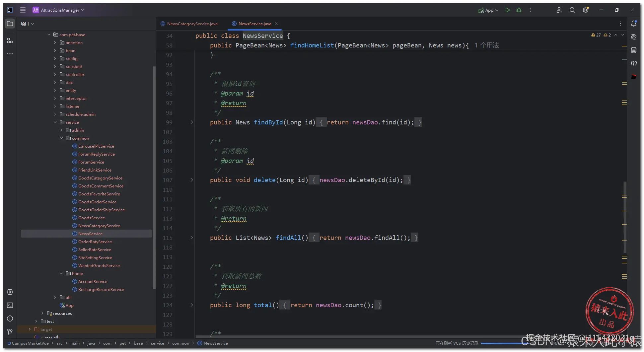Open the main hamburger menu
The width and height of the screenshot is (644, 352).
coord(23,10)
